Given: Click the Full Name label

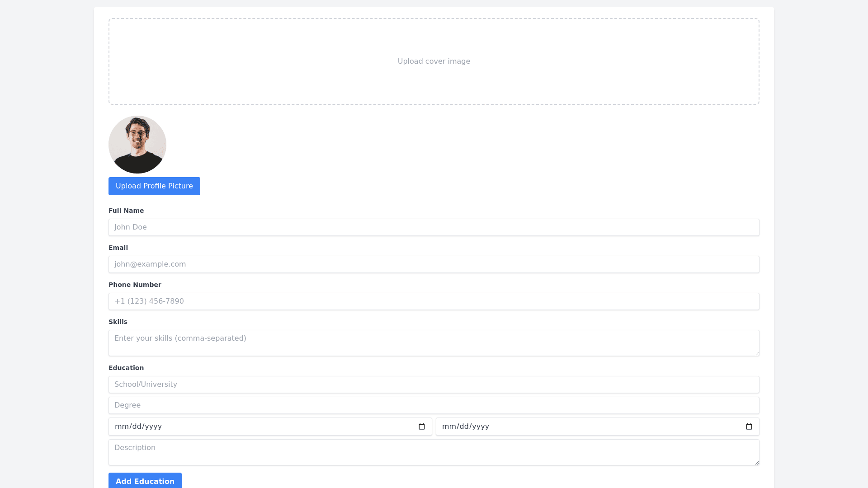Looking at the screenshot, I should (126, 211).
